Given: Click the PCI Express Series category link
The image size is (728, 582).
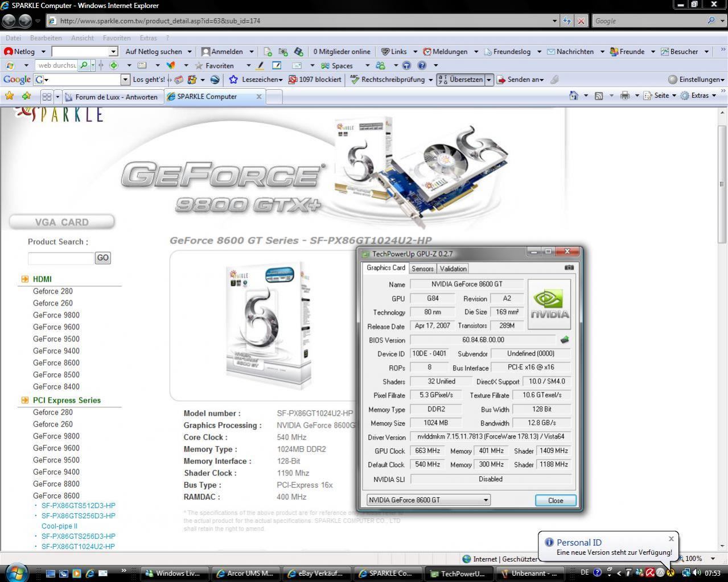Looking at the screenshot, I should coord(67,400).
